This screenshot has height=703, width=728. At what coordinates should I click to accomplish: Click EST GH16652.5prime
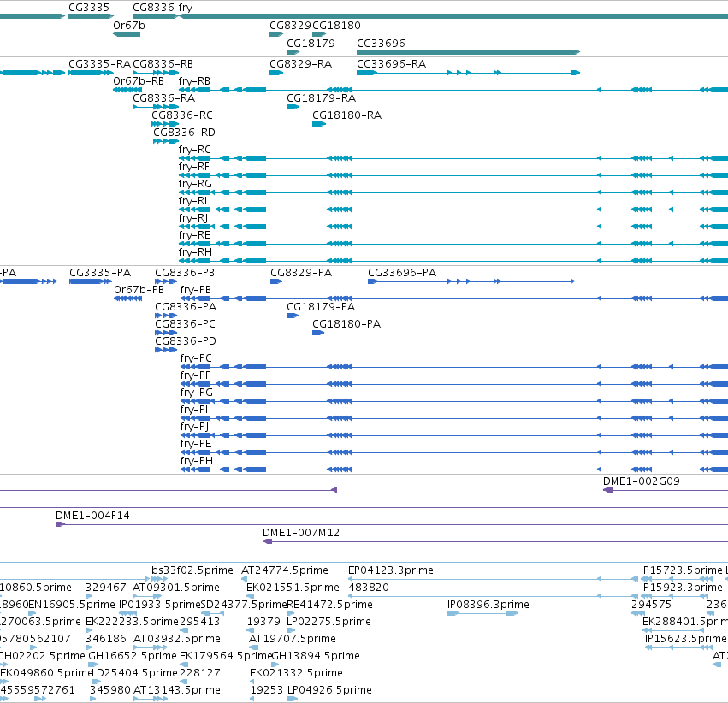[133, 656]
